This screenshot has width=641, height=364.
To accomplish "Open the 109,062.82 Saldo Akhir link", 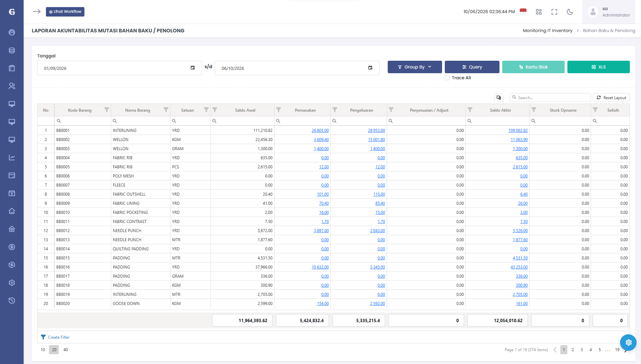I will tap(518, 131).
